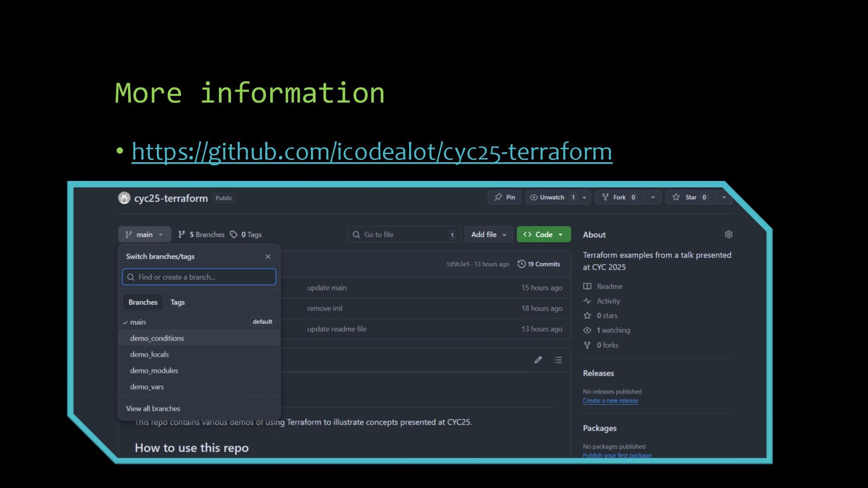Click the About settings gear icon
This screenshot has height=488, width=868.
click(728, 234)
